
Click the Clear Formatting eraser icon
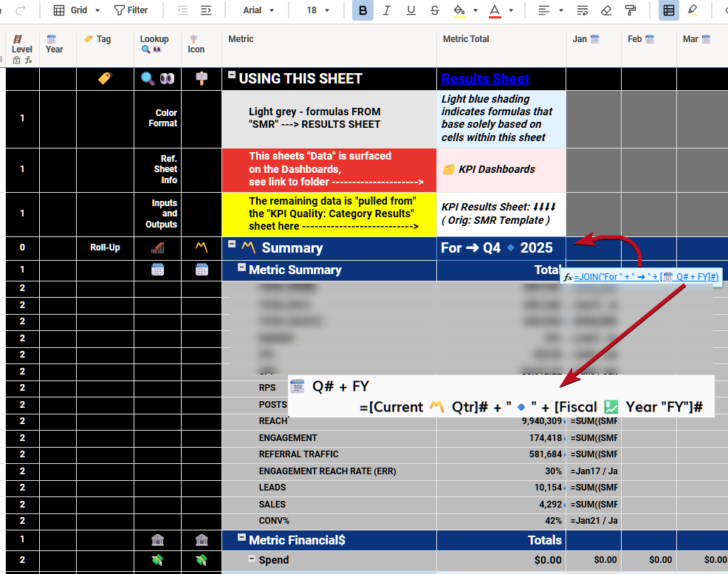[x=606, y=10]
